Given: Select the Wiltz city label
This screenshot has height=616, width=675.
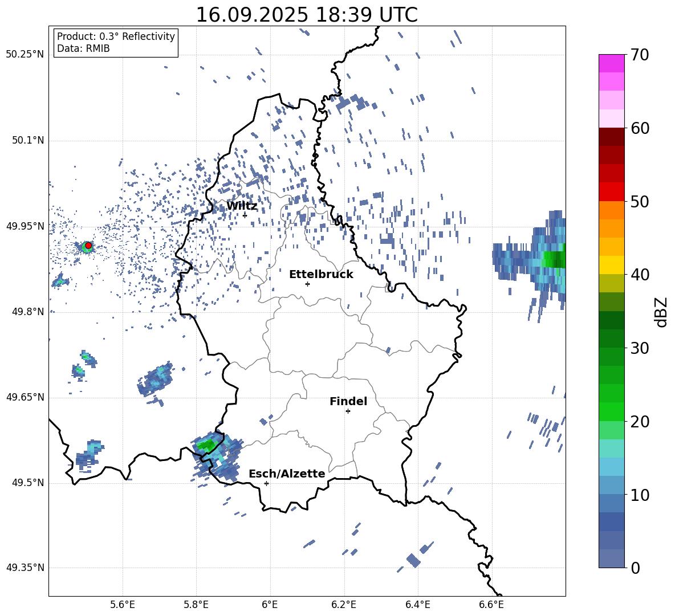Looking at the screenshot, I should coord(242,206).
